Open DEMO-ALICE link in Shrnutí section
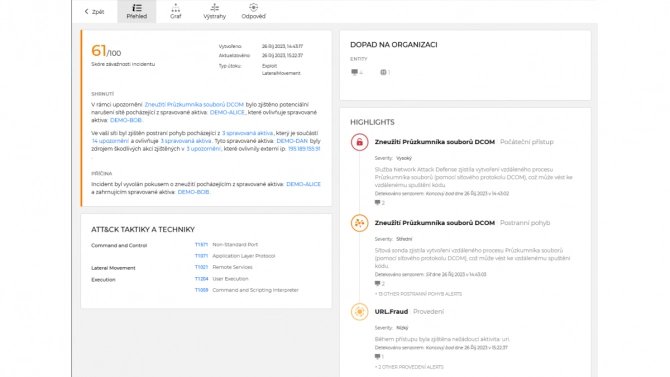Viewport: 670px width, 377px height. [227, 112]
